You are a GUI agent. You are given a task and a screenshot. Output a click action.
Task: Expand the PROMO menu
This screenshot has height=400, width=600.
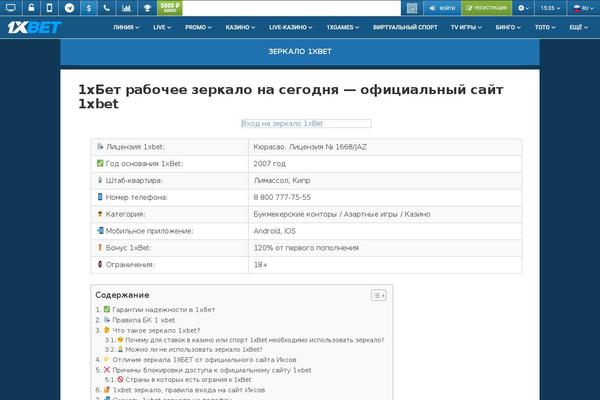(x=198, y=27)
